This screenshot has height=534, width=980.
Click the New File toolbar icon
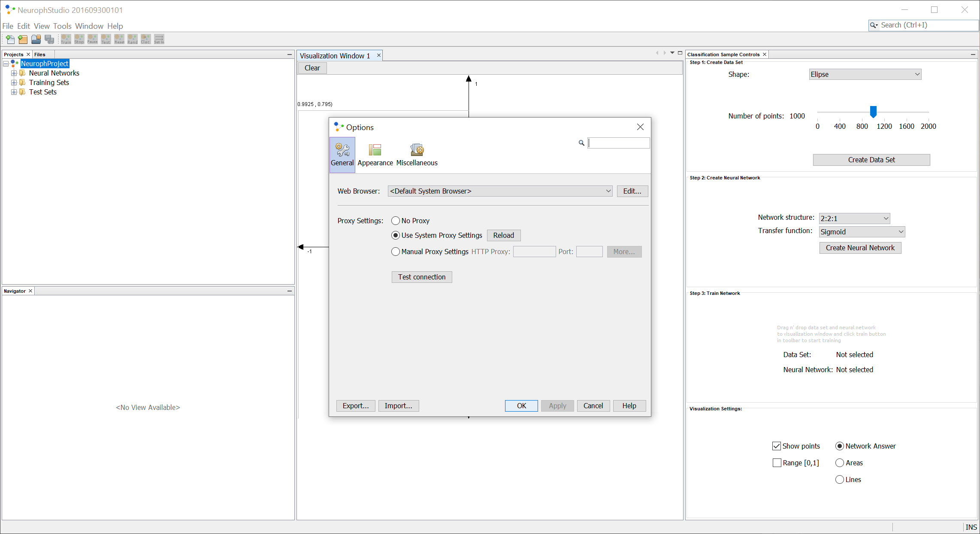(x=10, y=39)
